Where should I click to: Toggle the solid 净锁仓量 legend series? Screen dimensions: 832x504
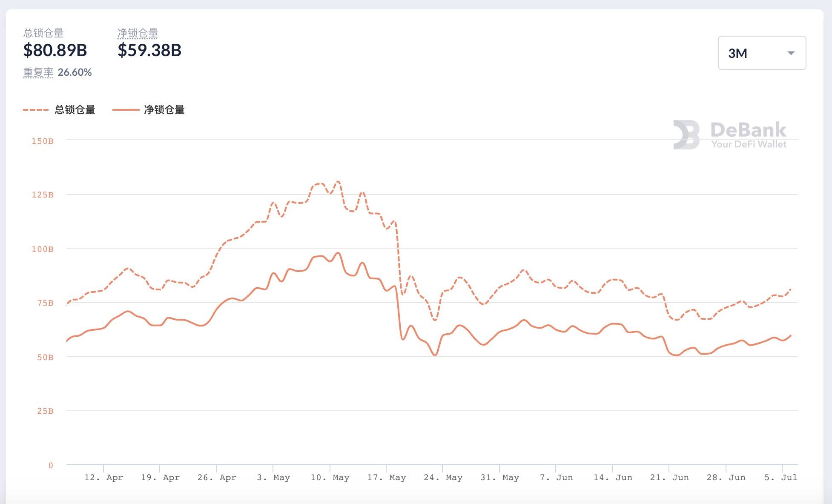click(164, 110)
